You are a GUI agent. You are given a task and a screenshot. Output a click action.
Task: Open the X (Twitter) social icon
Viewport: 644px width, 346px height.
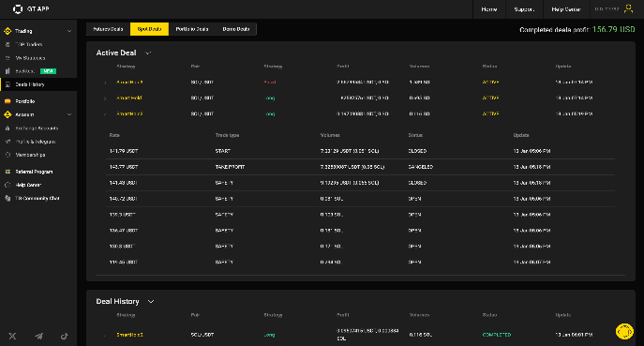[x=12, y=336]
